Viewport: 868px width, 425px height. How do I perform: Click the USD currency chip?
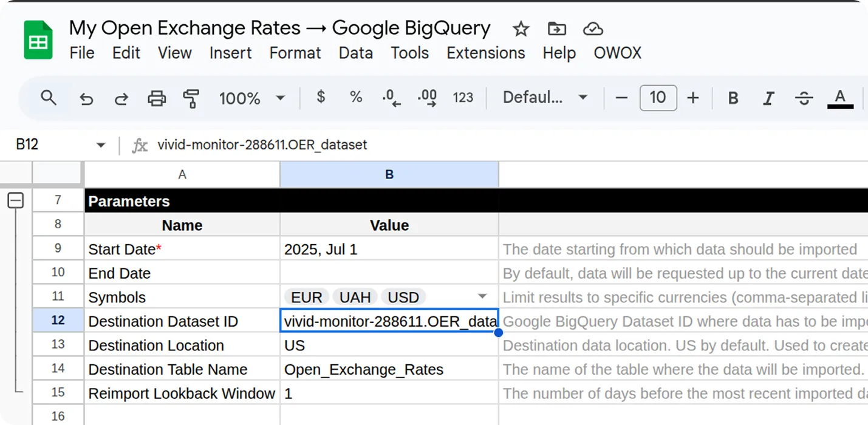click(403, 297)
